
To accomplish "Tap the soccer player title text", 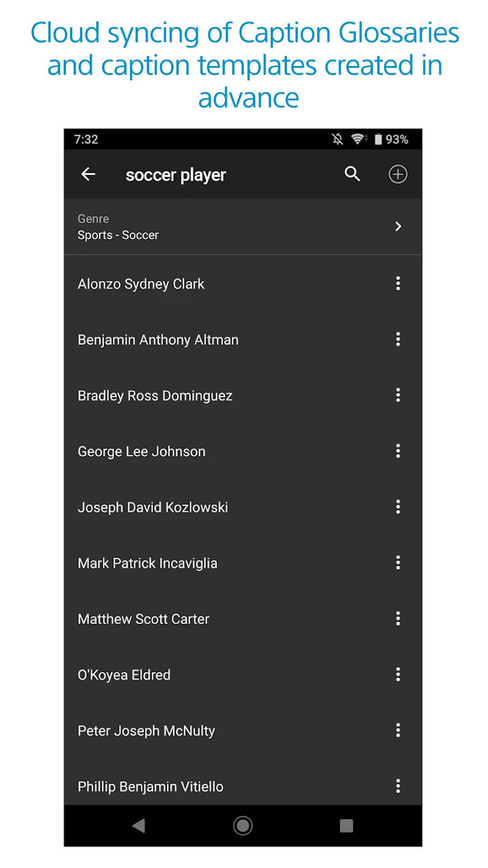I will tap(175, 175).
